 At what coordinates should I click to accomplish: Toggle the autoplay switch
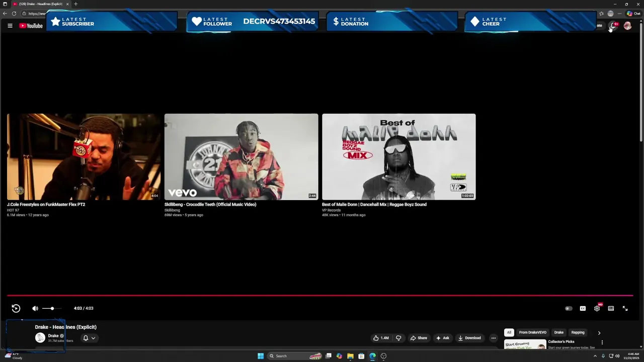coord(569,308)
